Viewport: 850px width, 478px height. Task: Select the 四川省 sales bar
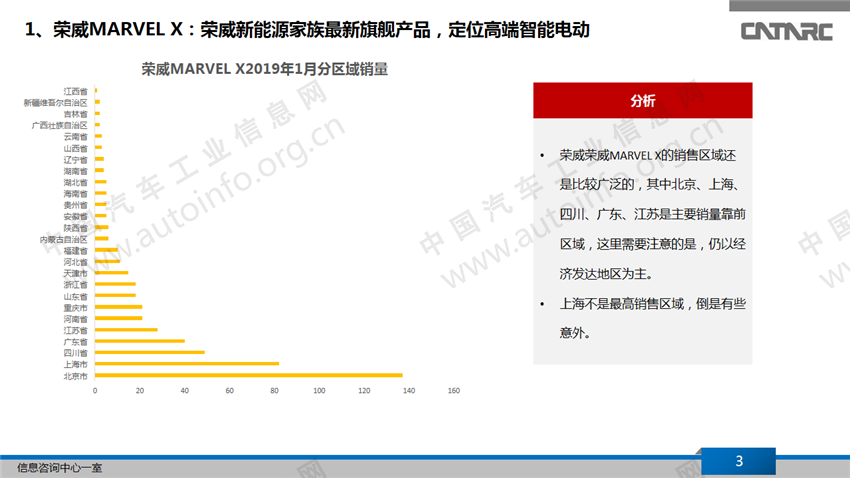point(150,352)
